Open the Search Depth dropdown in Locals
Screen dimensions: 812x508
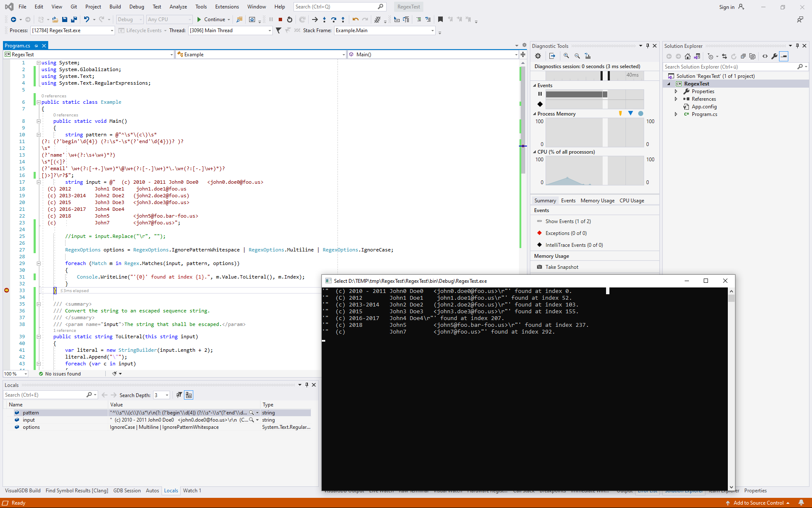coord(161,395)
